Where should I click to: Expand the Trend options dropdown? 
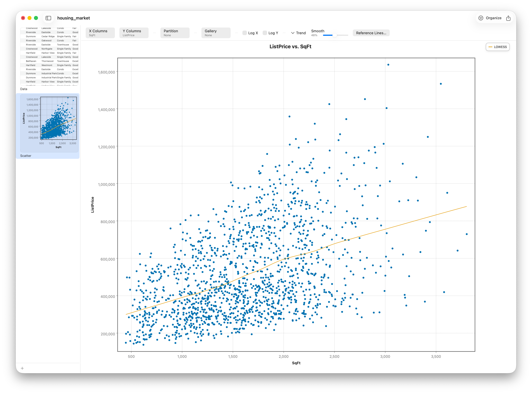(298, 33)
